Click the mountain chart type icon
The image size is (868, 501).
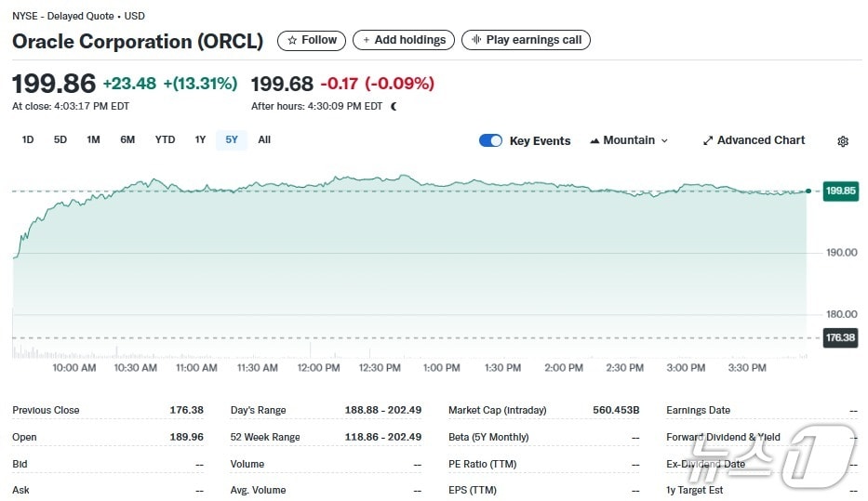(x=594, y=141)
